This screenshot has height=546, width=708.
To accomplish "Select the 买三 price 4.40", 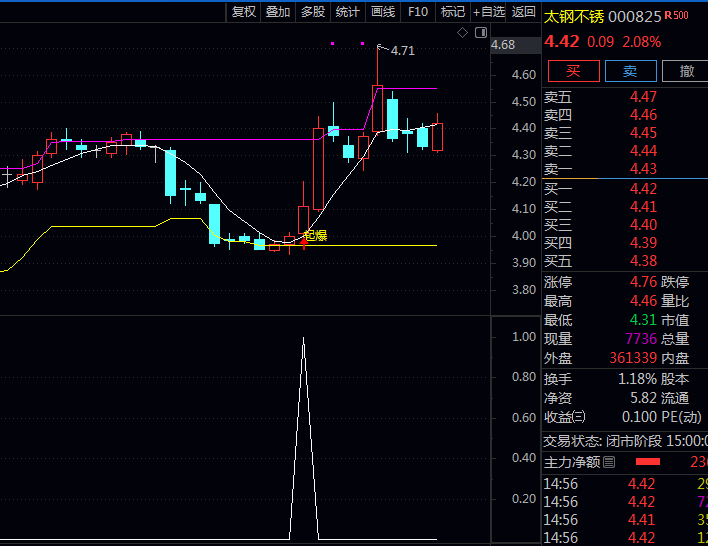I will 643,225.
